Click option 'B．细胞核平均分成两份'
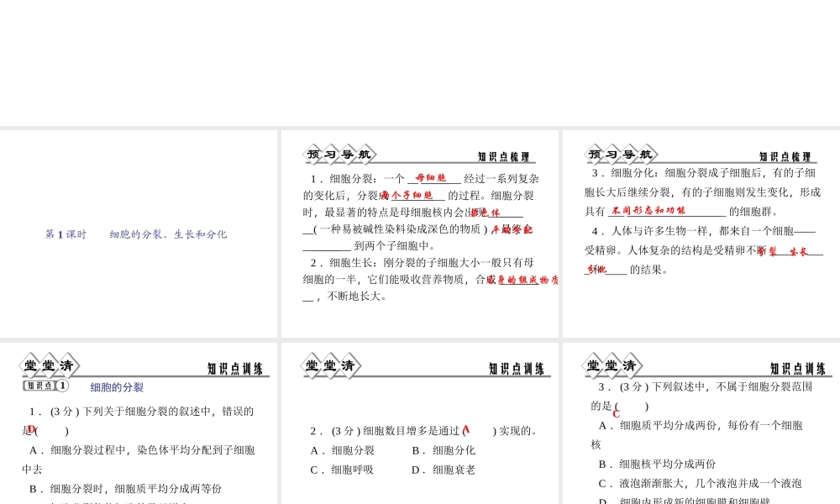 pos(657,464)
